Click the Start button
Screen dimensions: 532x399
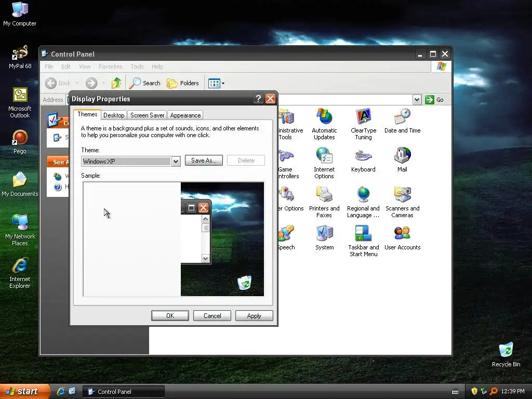click(24, 391)
